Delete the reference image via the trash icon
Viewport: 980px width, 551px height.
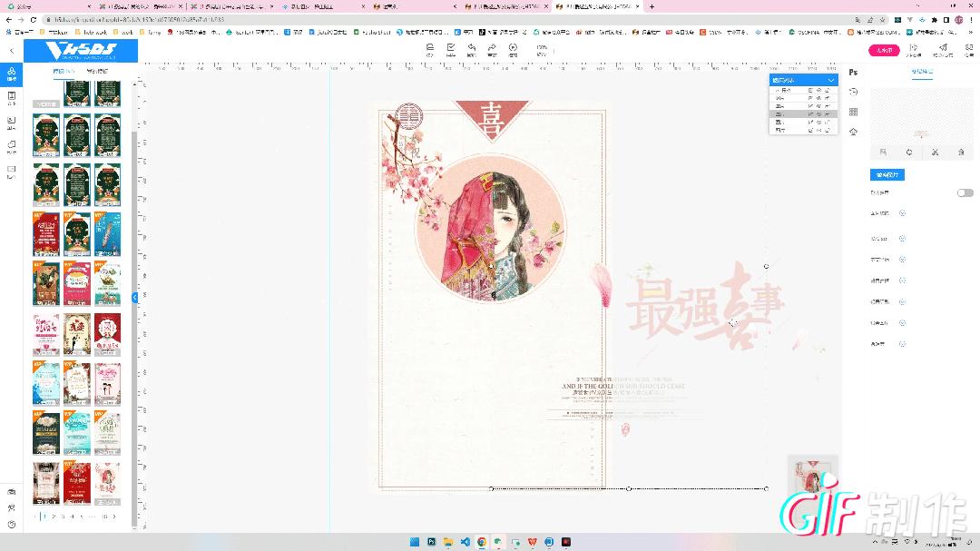[x=961, y=152]
